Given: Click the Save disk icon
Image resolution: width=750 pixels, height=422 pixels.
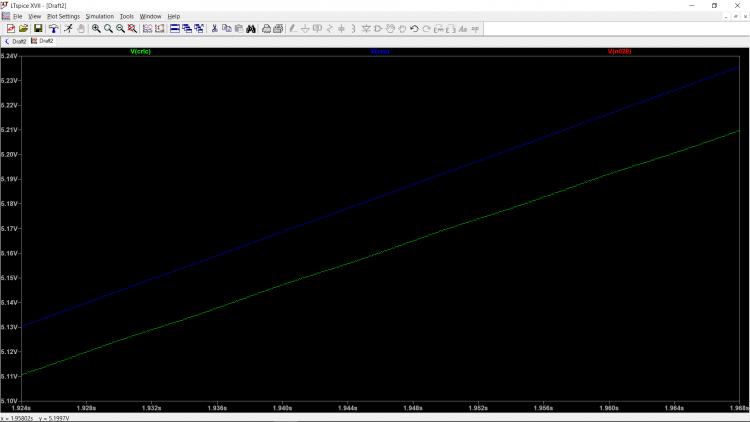Looking at the screenshot, I should click(38, 29).
